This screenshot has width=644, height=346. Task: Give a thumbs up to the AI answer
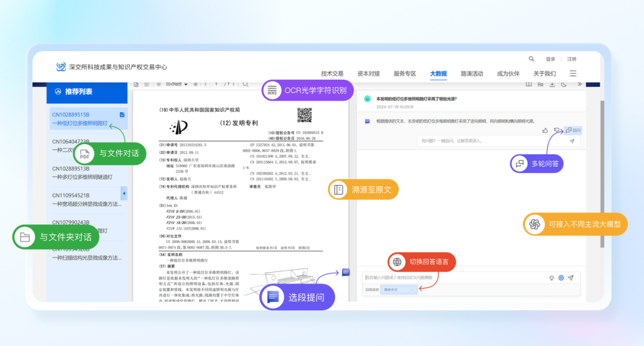coord(546,130)
